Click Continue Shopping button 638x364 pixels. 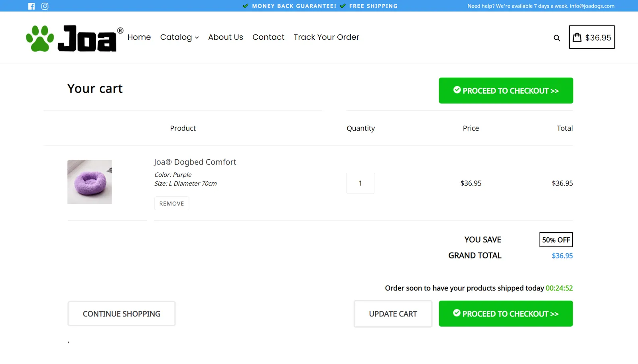tap(122, 314)
